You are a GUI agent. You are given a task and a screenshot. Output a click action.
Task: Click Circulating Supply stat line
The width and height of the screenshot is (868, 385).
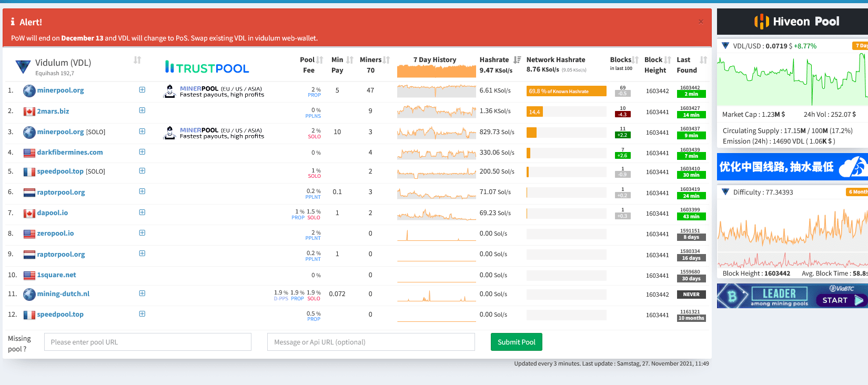tap(788, 131)
